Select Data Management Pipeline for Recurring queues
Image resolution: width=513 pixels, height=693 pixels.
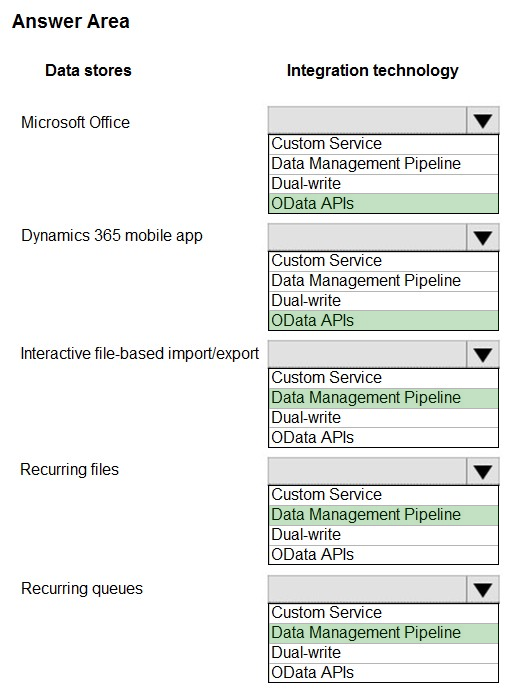(x=384, y=632)
